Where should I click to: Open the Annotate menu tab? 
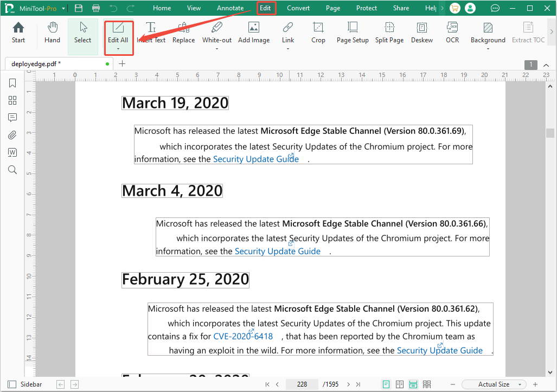click(230, 8)
